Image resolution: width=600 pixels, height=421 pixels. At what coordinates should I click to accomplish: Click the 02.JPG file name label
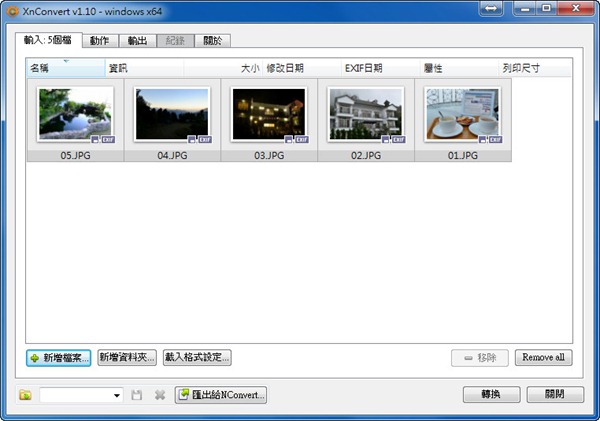pyautogui.click(x=366, y=155)
